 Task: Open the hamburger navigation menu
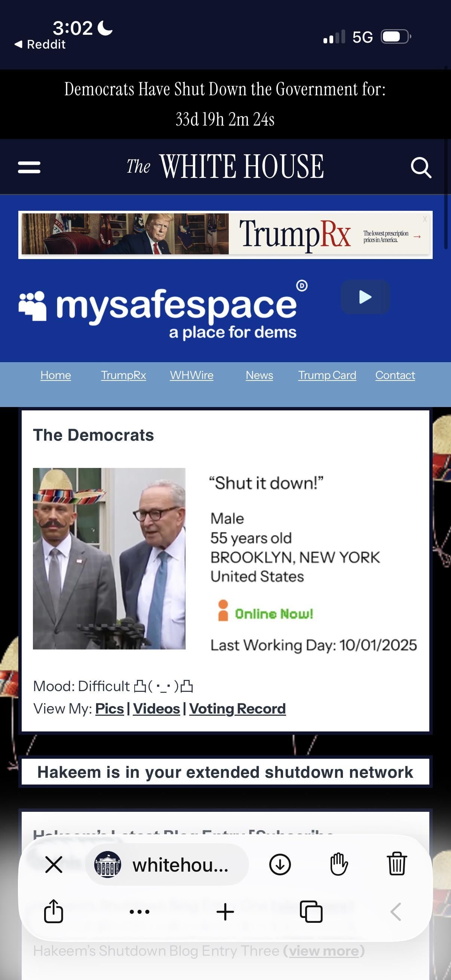29,167
